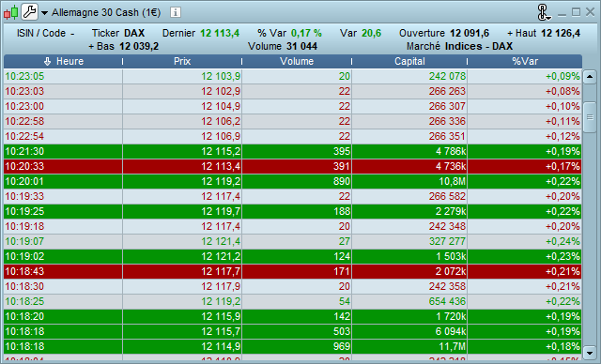Select the 10:23:00 row time
Viewport: 601px width, 364px height.
(63, 106)
